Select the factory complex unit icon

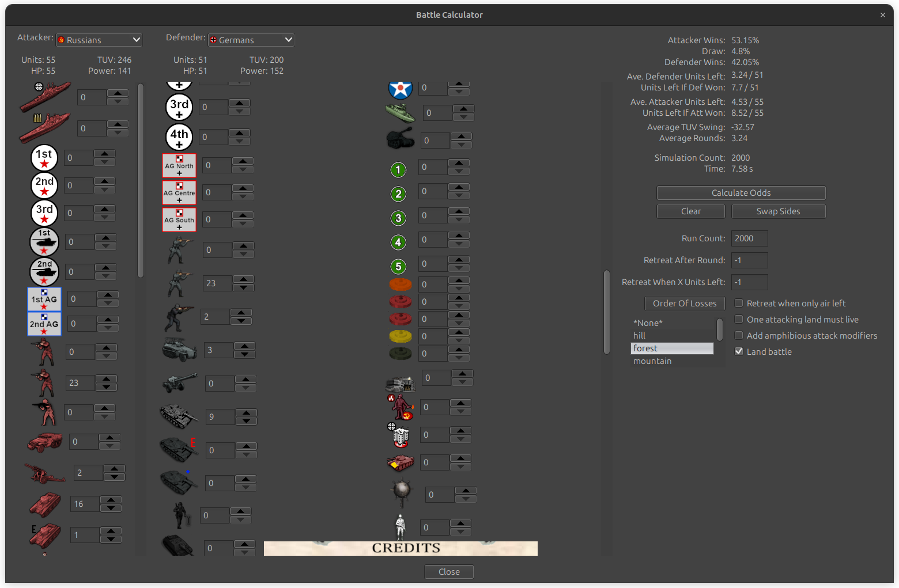pyautogui.click(x=401, y=435)
